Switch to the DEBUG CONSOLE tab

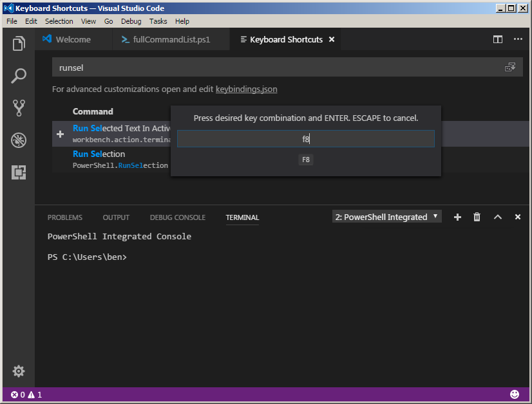[x=178, y=217]
